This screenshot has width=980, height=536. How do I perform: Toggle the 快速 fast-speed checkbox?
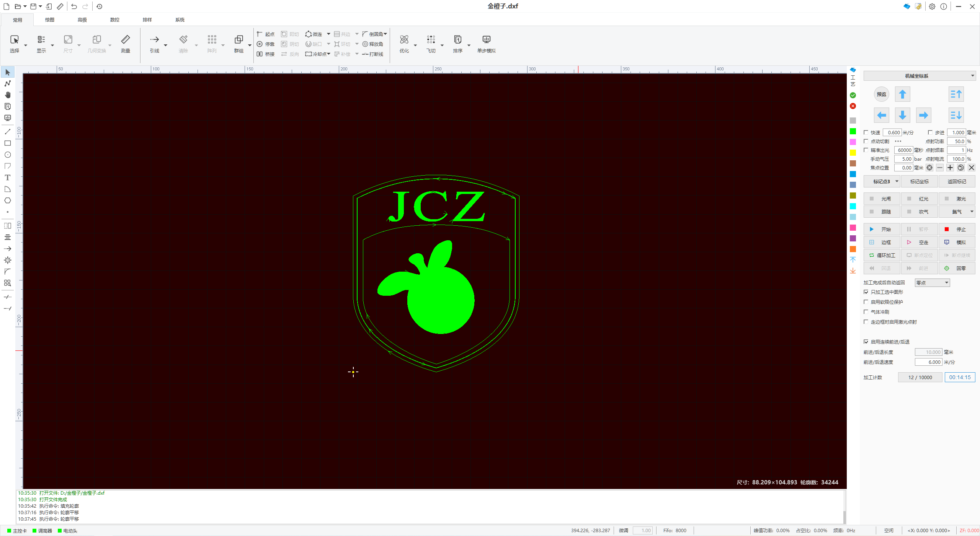click(866, 132)
